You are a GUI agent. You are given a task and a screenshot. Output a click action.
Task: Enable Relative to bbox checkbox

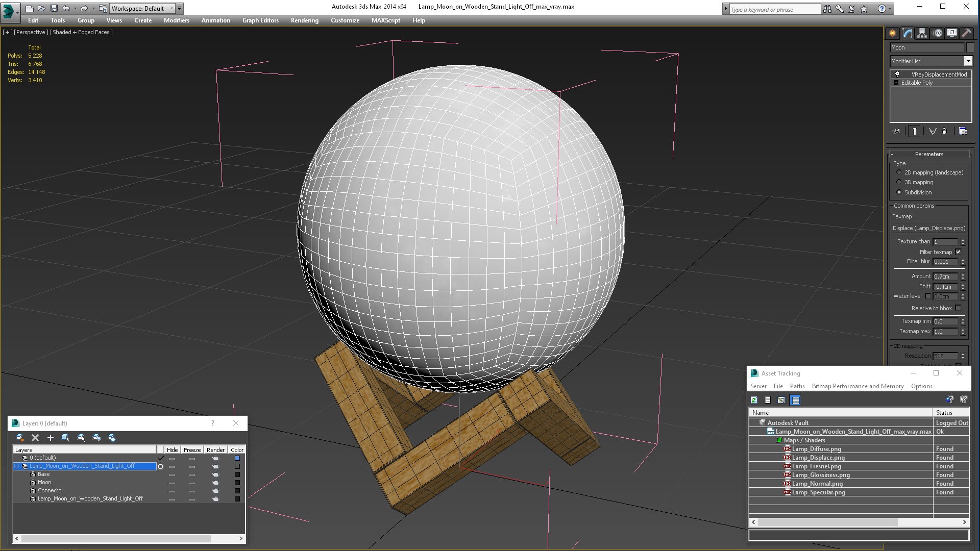(x=958, y=308)
